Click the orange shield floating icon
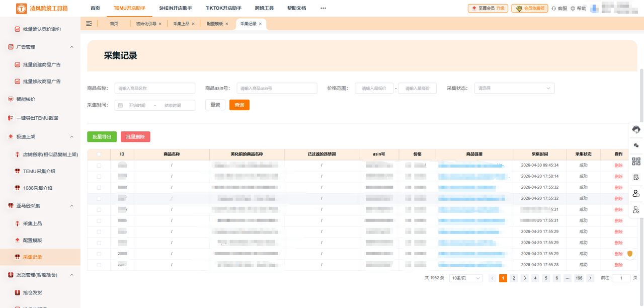644x308 pixels. (629, 253)
